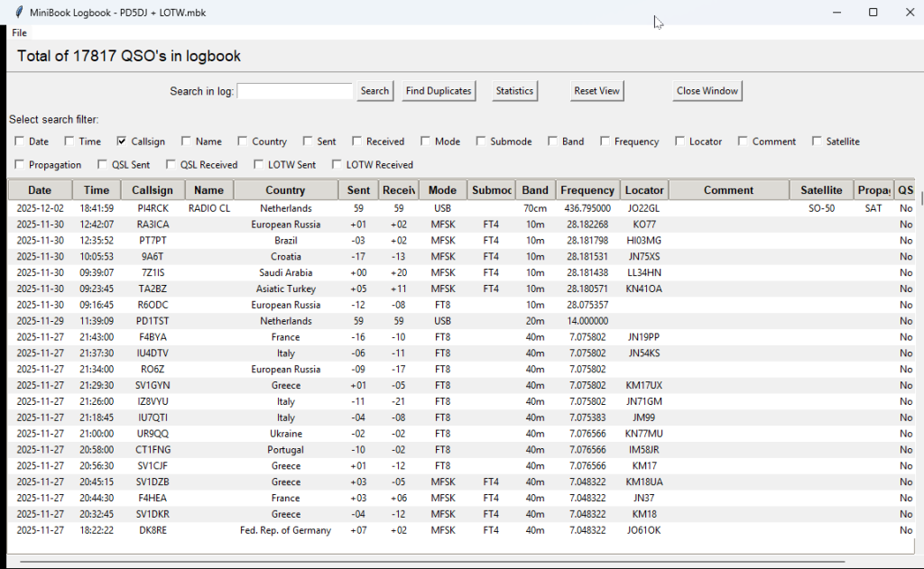
Task: Click the Find Duplicates button
Action: point(439,91)
